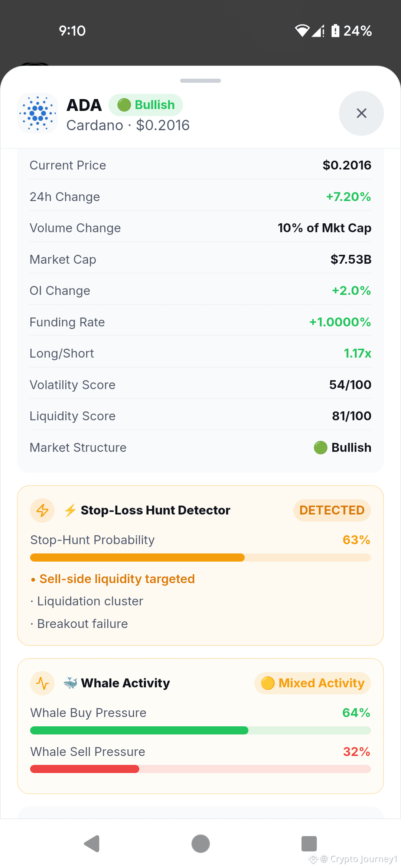The width and height of the screenshot is (401, 868).
Task: Tap the battery status icon
Action: click(x=335, y=30)
